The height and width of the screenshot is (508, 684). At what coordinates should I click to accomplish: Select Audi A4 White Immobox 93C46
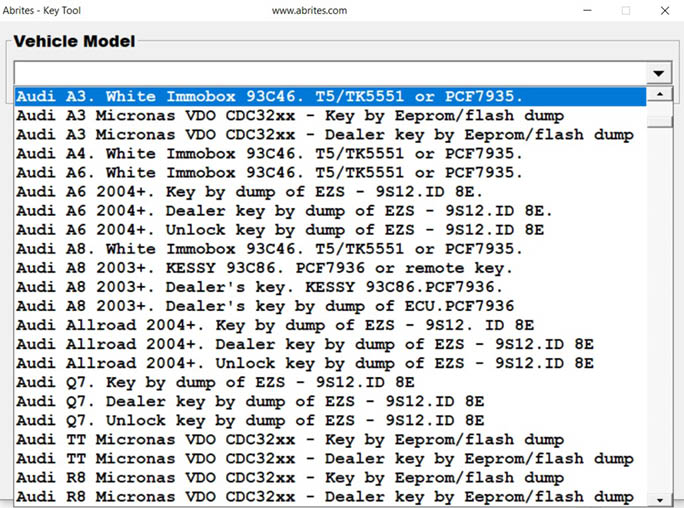point(270,154)
